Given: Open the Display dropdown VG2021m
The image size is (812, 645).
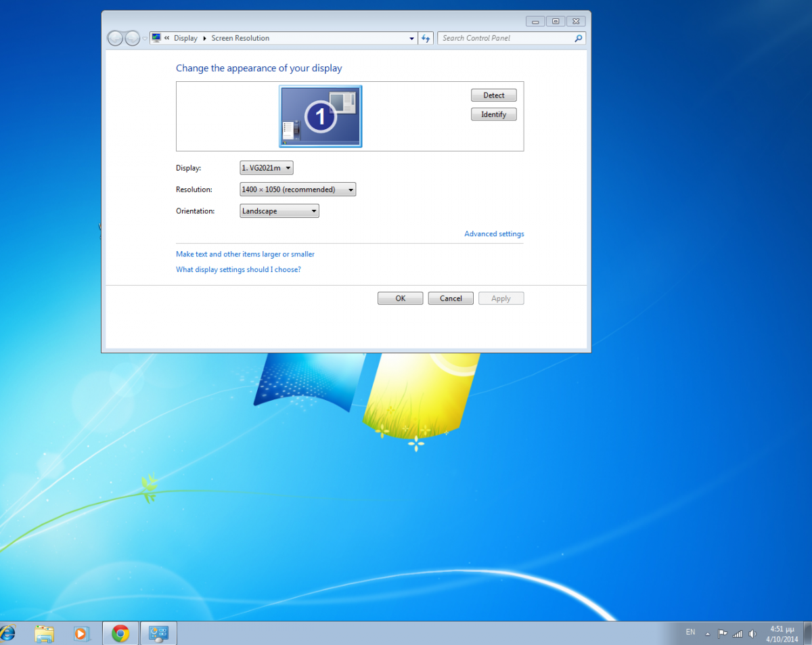Looking at the screenshot, I should [267, 168].
